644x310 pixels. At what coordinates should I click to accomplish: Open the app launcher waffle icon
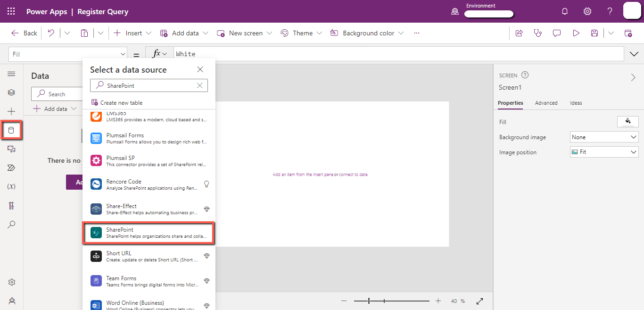click(11, 11)
